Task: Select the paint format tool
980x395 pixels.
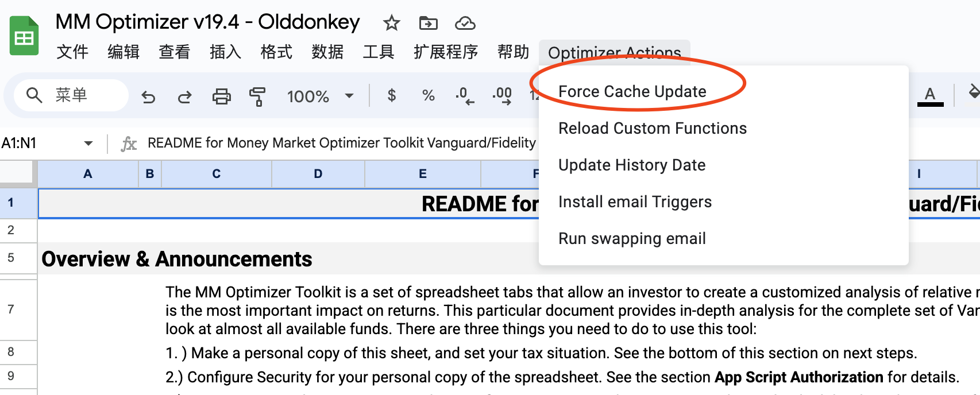Action: tap(257, 96)
